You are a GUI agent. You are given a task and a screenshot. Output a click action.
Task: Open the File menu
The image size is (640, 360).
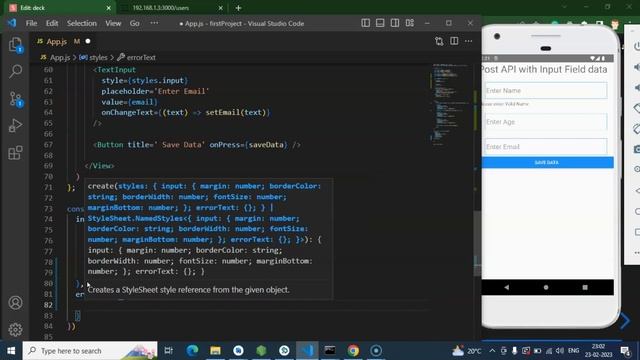pyautogui.click(x=31, y=23)
